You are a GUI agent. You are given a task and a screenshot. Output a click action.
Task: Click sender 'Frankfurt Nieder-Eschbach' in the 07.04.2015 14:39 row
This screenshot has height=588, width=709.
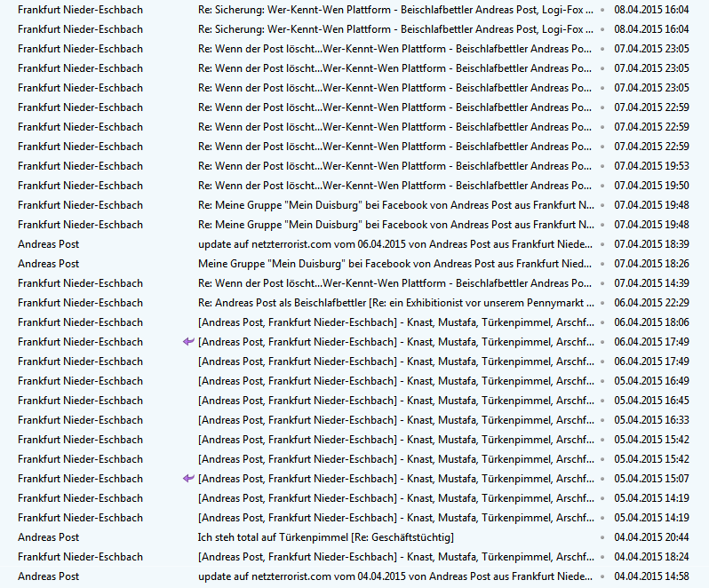81,283
